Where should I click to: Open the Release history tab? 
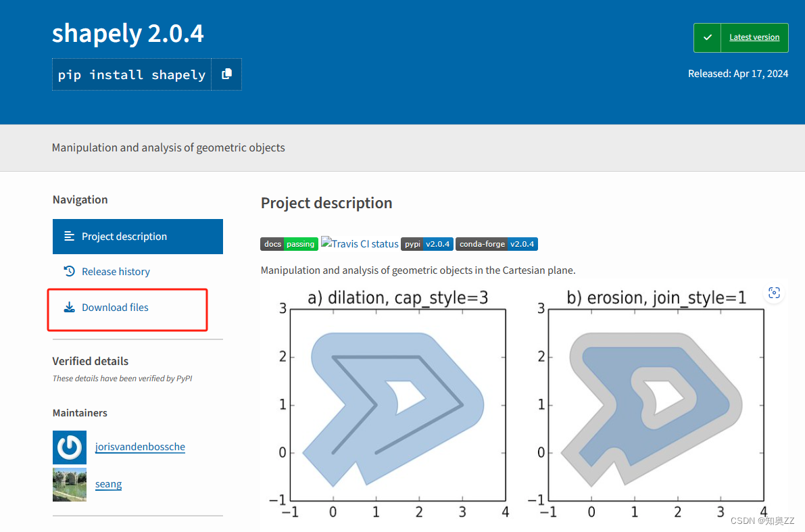116,272
